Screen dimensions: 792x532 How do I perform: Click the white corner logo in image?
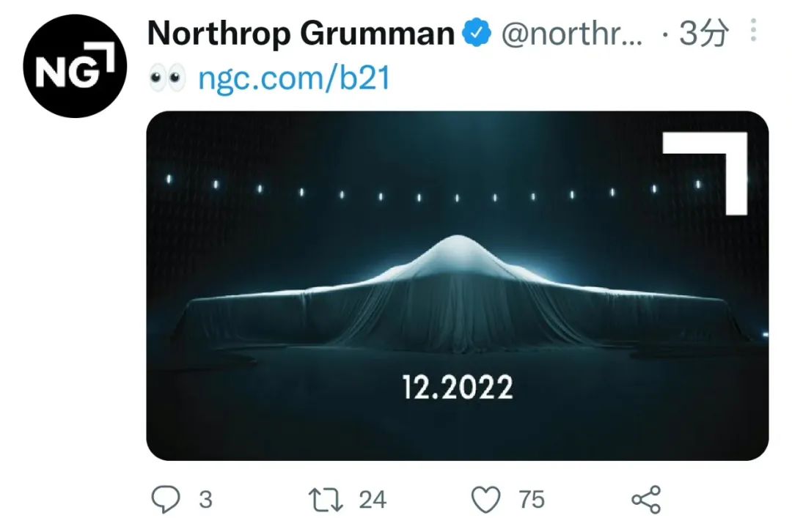(x=714, y=169)
